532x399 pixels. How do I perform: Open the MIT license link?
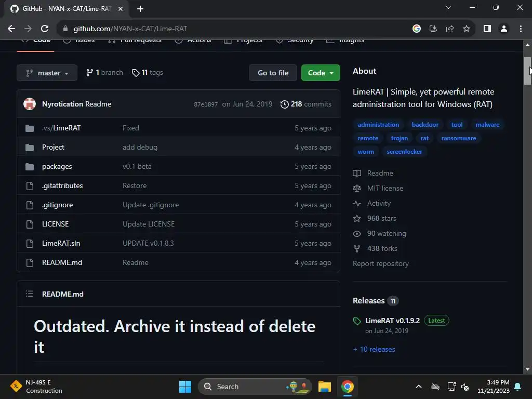coord(378,188)
